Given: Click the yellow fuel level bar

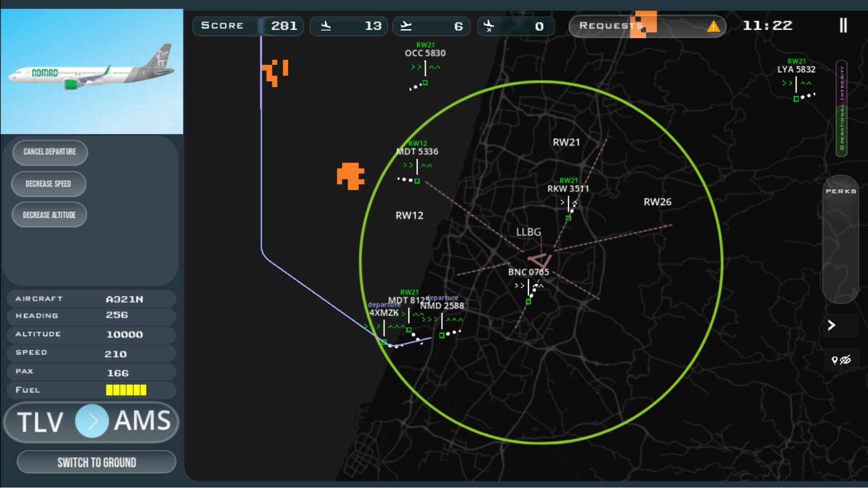Looking at the screenshot, I should pyautogui.click(x=126, y=390).
